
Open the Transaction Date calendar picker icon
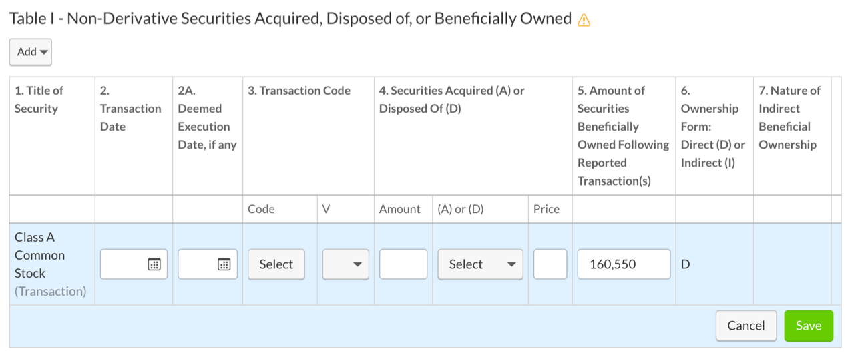154,264
